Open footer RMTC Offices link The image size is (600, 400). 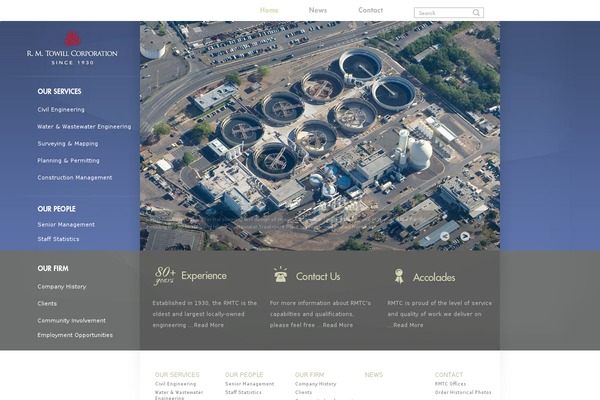click(x=450, y=384)
